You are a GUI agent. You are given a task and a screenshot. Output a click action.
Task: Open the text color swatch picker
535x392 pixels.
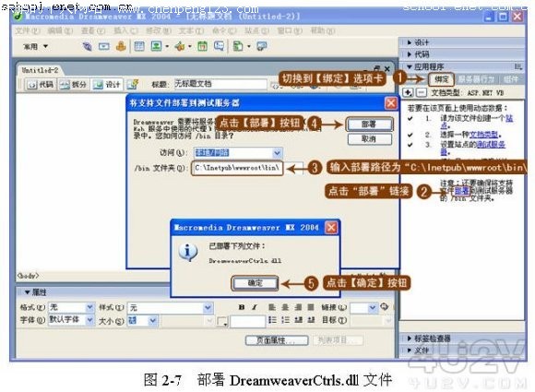pyautogui.click(x=222, y=321)
